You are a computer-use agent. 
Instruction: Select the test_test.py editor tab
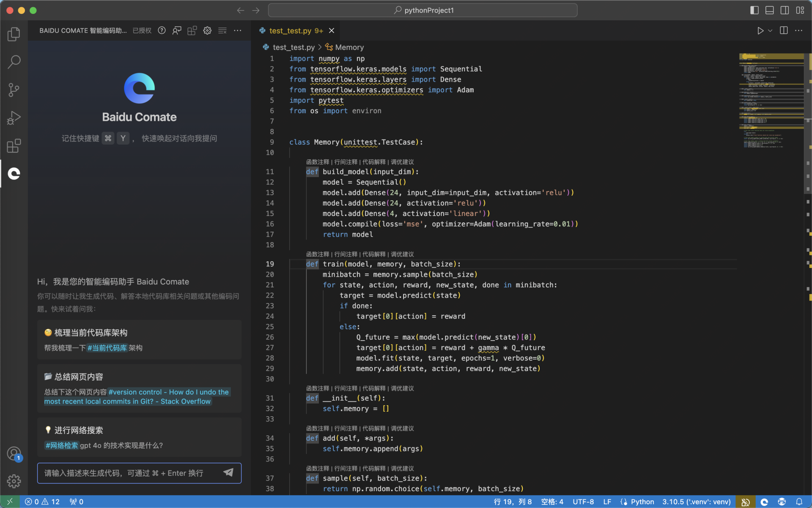click(x=296, y=30)
